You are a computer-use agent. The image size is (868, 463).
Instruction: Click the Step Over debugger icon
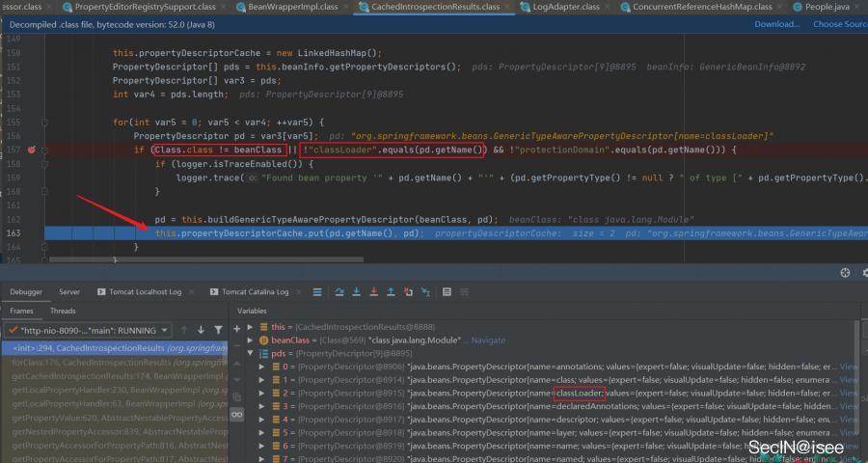pyautogui.click(x=339, y=292)
